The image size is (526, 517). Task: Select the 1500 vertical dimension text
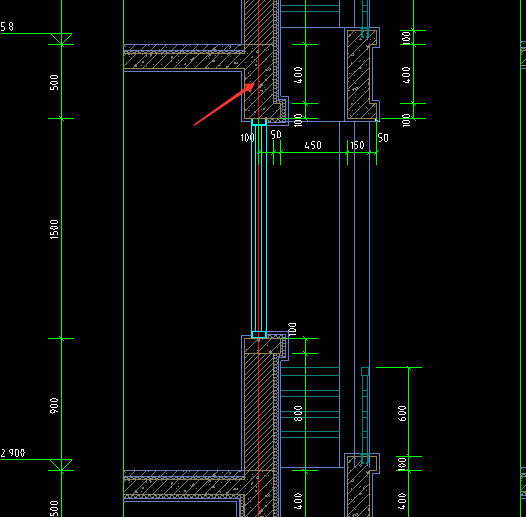[54, 229]
